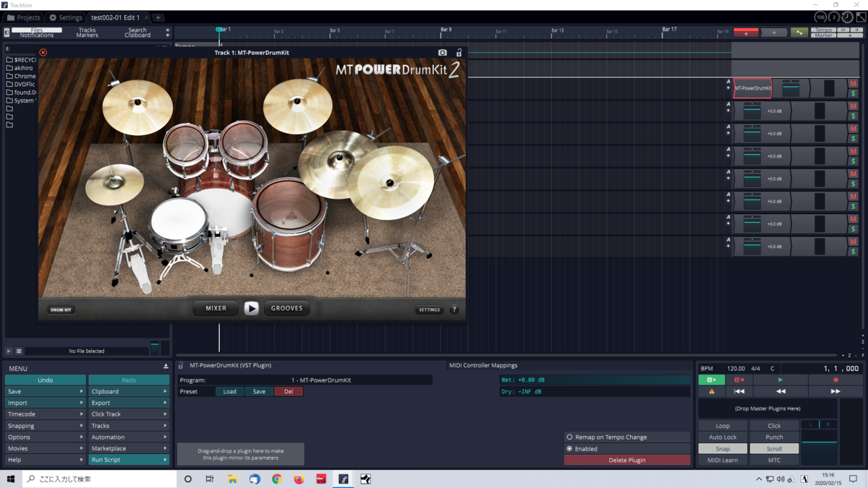The width and height of the screenshot is (868, 488).
Task: Expand the Export submenu
Action: (128, 403)
